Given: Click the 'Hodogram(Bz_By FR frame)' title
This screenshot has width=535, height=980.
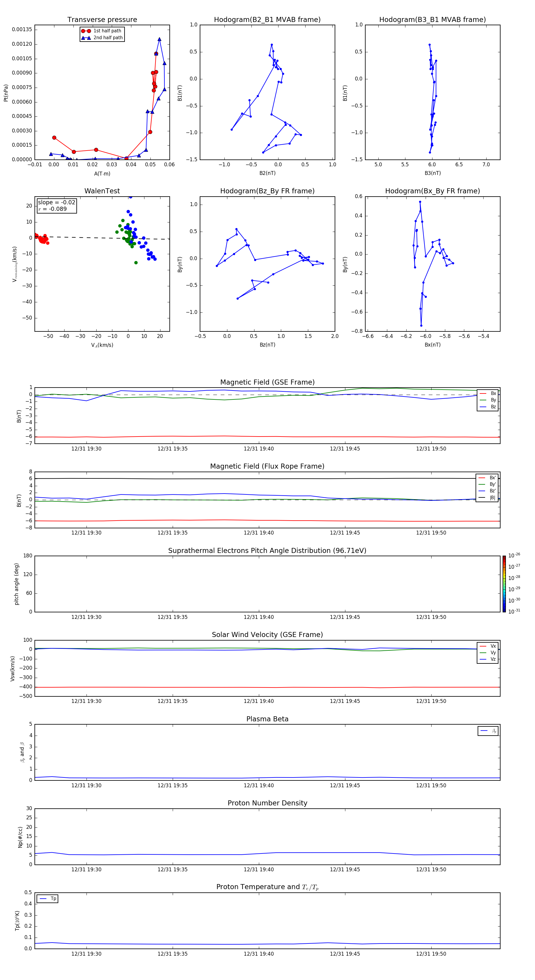Looking at the screenshot, I should (x=267, y=191).
